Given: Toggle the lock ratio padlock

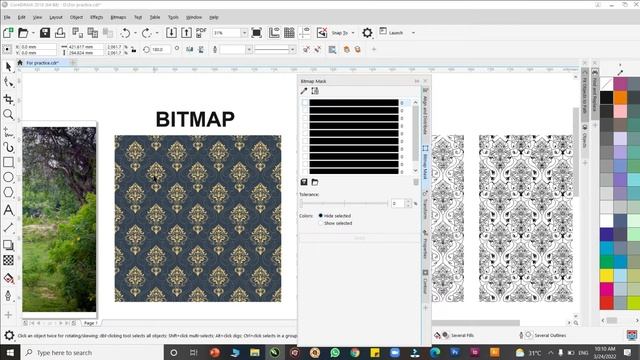Looking at the screenshot, I should point(133,50).
